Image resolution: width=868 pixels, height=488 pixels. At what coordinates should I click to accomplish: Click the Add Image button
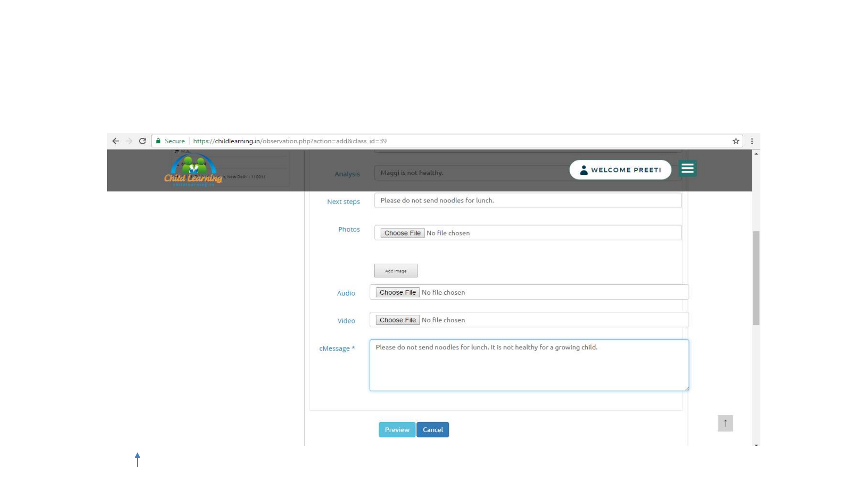coord(396,271)
